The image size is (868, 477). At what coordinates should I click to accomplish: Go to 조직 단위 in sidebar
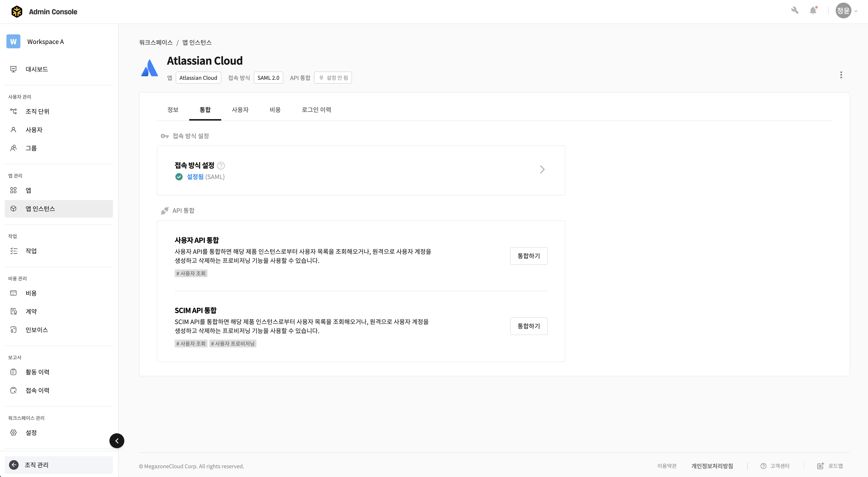click(59, 111)
